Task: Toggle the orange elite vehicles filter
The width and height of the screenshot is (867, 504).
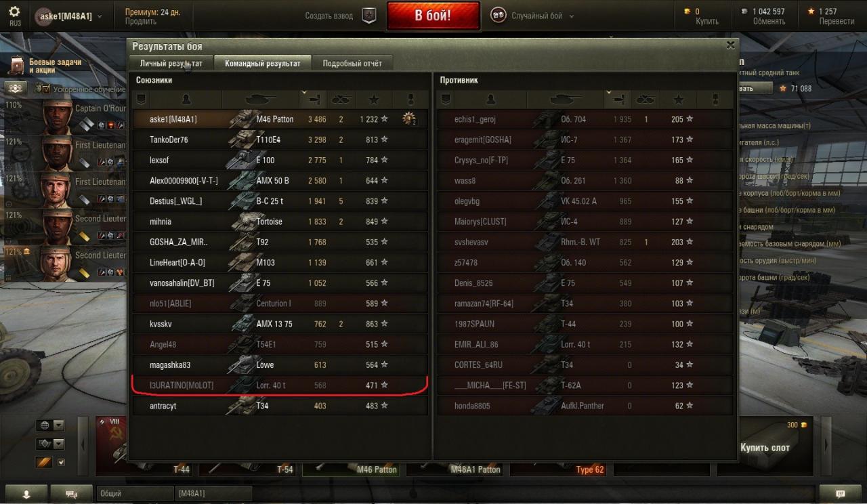Action: 44,462
